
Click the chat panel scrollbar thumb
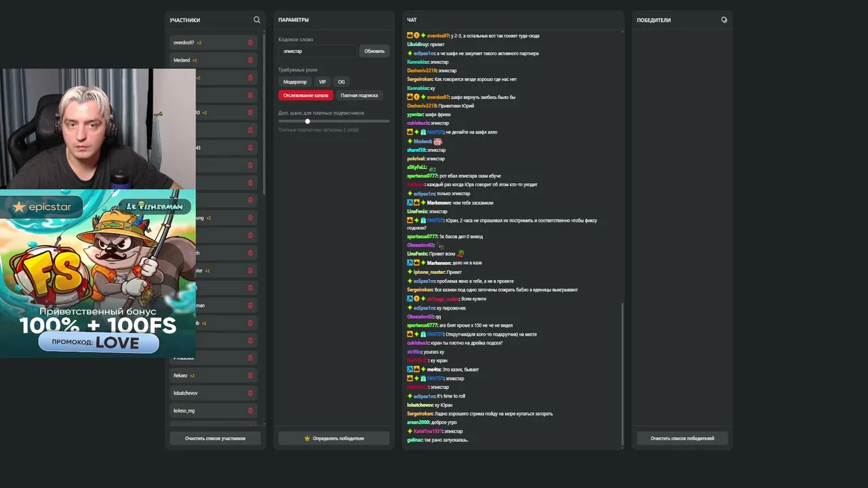pos(622,375)
